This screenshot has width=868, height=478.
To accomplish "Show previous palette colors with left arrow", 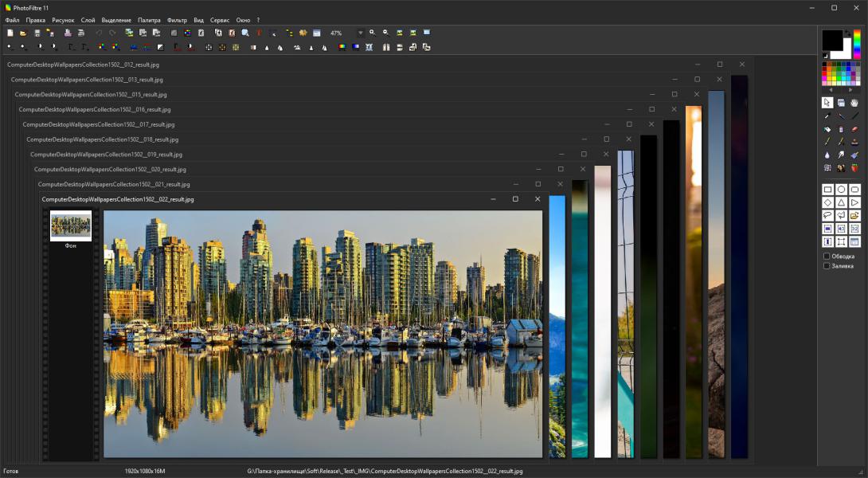I will pyautogui.click(x=831, y=90).
